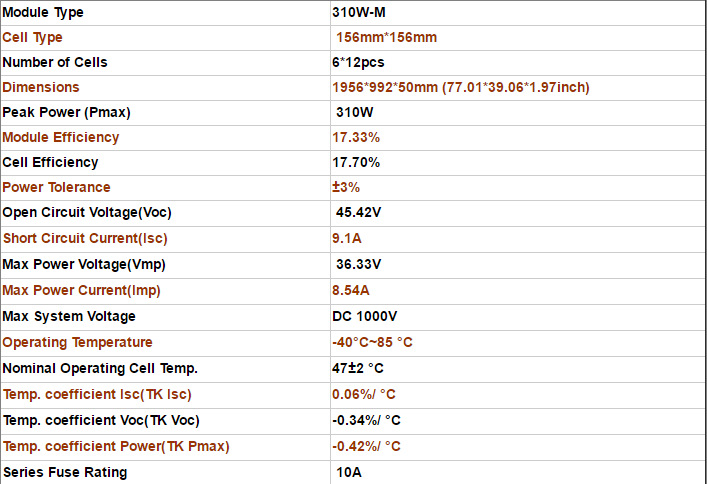Viewport: 707px width, 484px height.
Task: Select the '17.70%' cell efficiency value
Action: (356, 162)
